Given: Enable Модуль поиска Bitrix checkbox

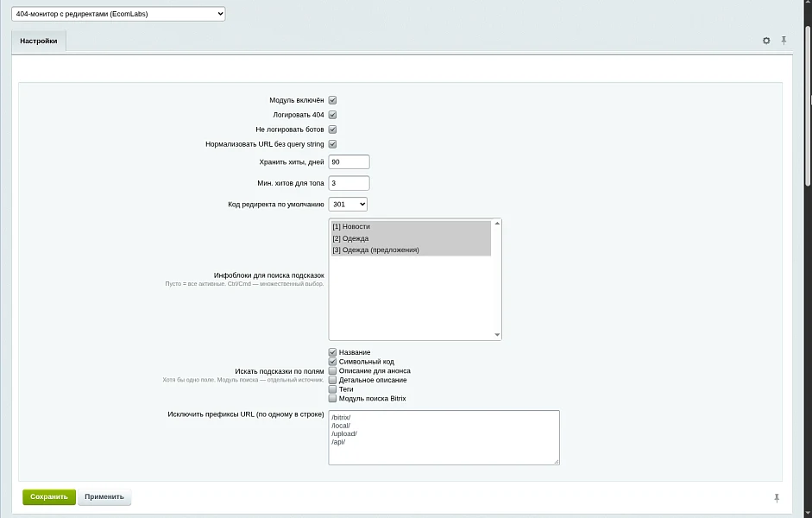Looking at the screenshot, I should tap(332, 398).
